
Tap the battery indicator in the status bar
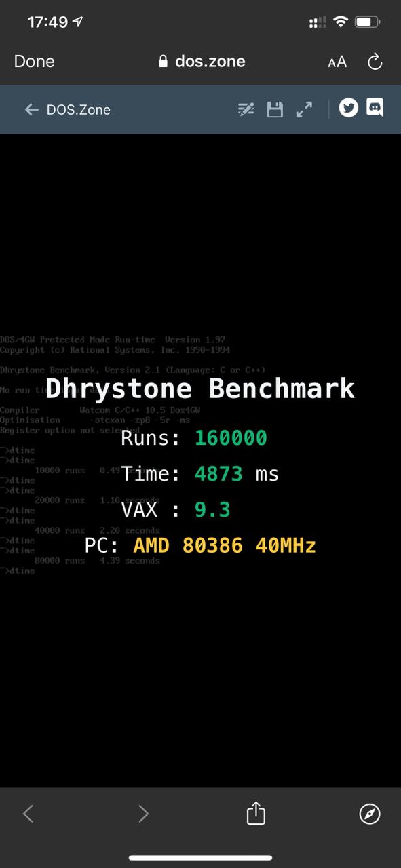coord(367,22)
